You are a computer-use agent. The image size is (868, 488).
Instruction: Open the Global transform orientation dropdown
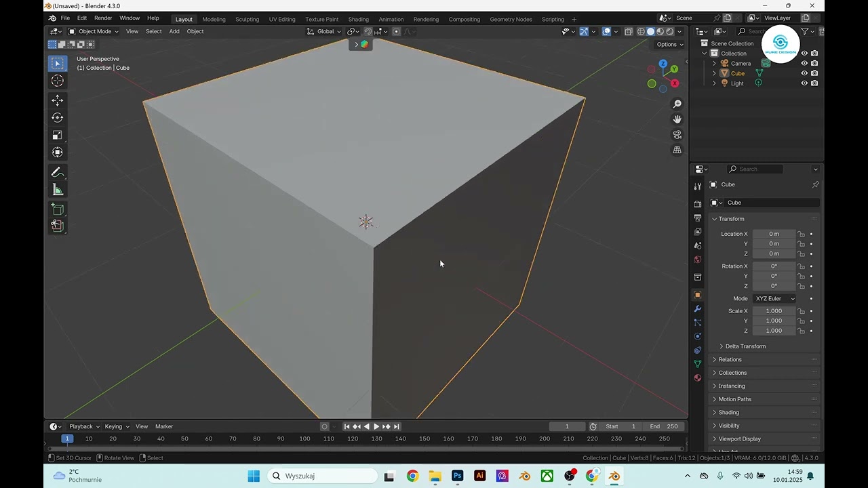click(324, 31)
